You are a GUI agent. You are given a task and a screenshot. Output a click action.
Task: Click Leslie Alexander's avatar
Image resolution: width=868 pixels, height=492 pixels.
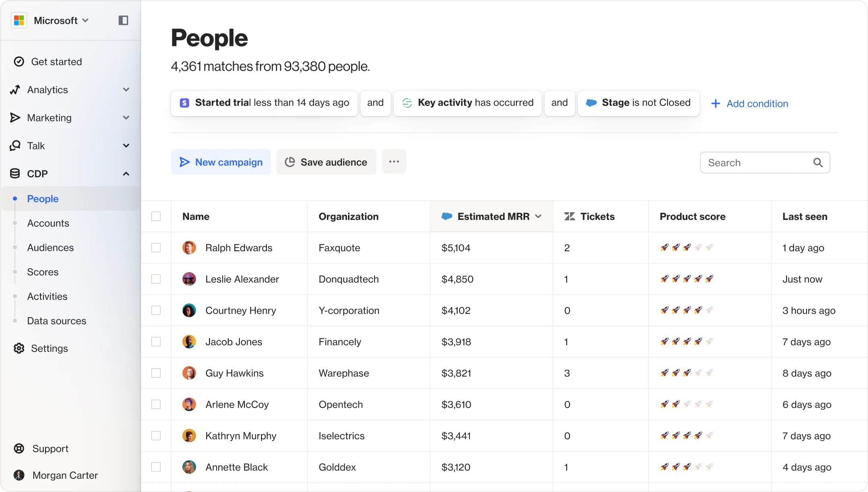coord(189,279)
